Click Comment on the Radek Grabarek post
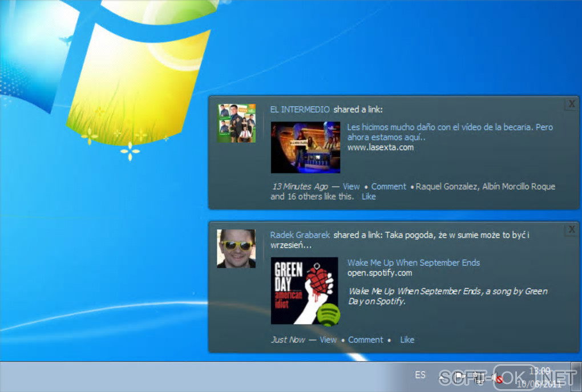The height and width of the screenshot is (392, 582). click(366, 340)
